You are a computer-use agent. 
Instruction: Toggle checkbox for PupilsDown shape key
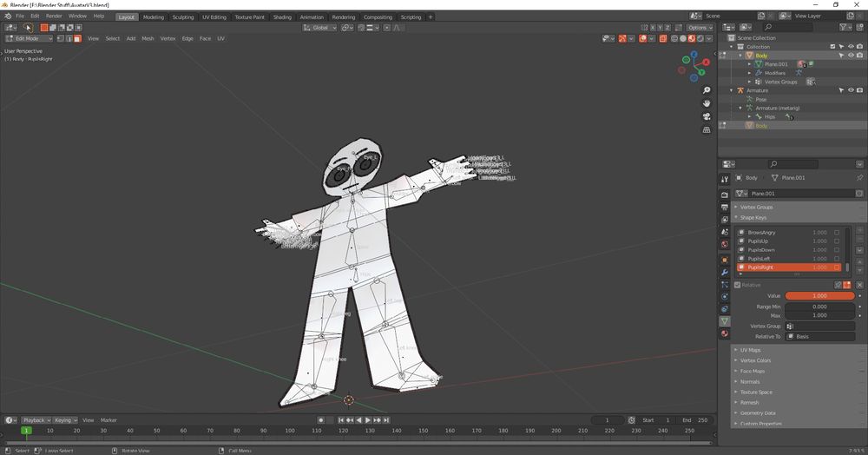(837, 250)
